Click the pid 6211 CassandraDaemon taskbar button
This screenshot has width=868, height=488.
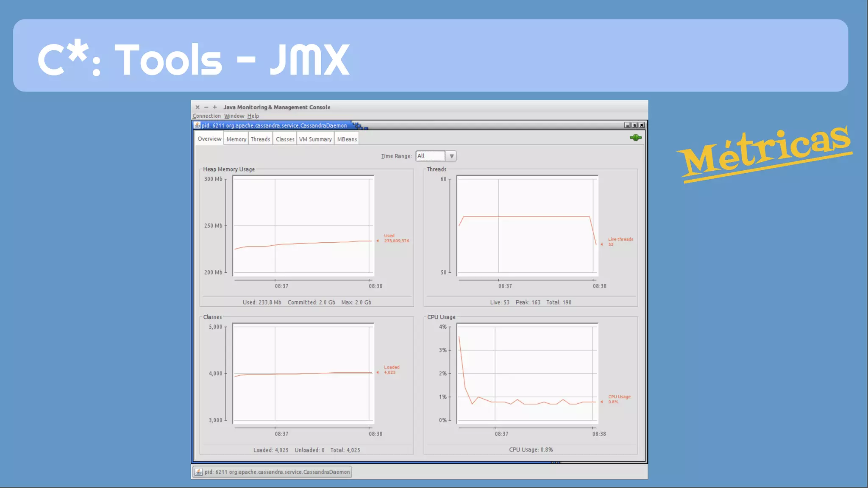pos(273,472)
